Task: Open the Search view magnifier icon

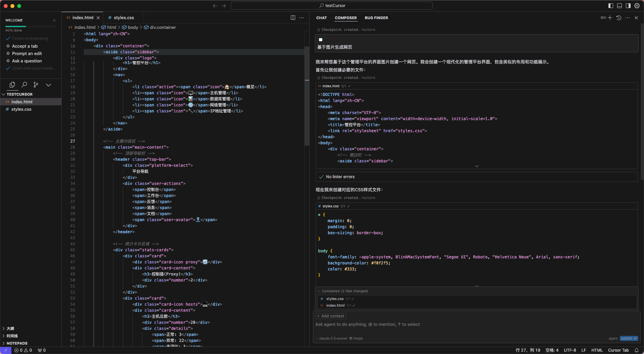Action: [x=24, y=85]
